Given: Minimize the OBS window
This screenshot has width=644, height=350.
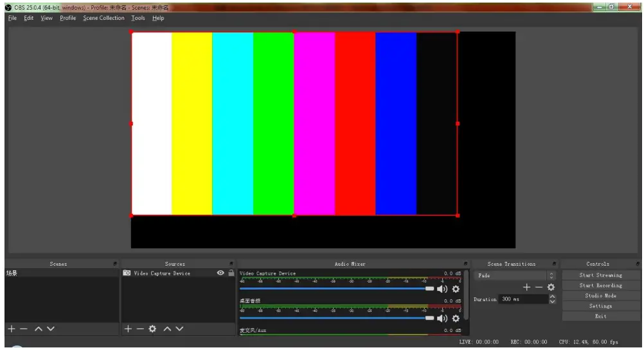Looking at the screenshot, I should (x=600, y=7).
